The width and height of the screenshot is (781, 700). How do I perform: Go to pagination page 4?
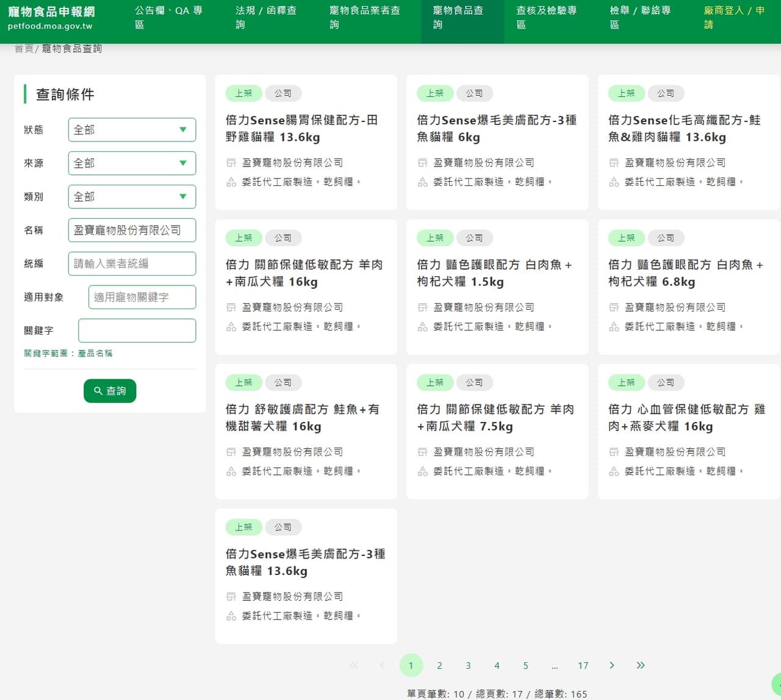[497, 665]
